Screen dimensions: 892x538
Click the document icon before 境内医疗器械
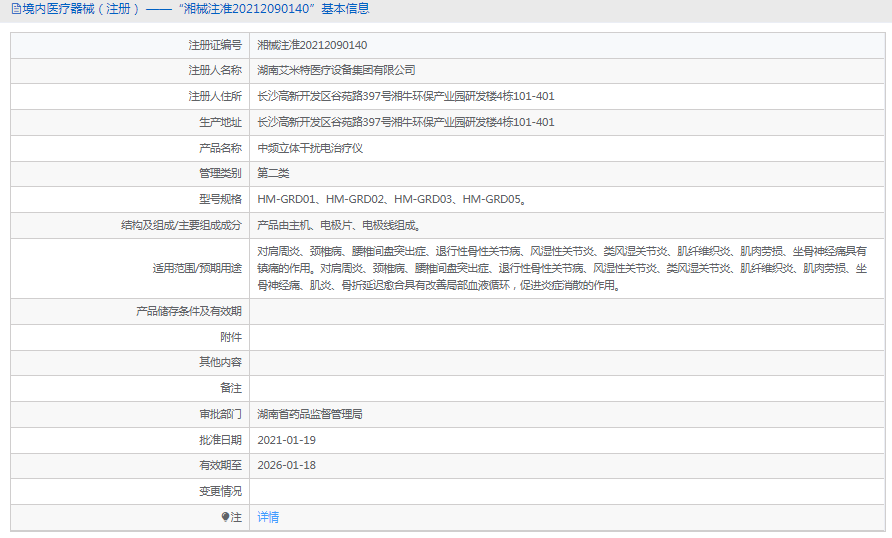coord(16,9)
